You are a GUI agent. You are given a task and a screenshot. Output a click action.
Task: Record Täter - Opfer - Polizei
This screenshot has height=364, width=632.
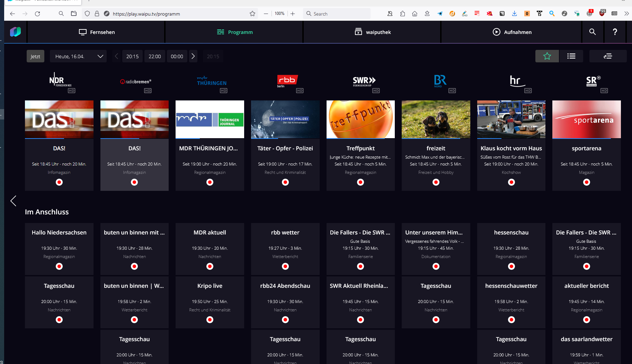click(285, 182)
